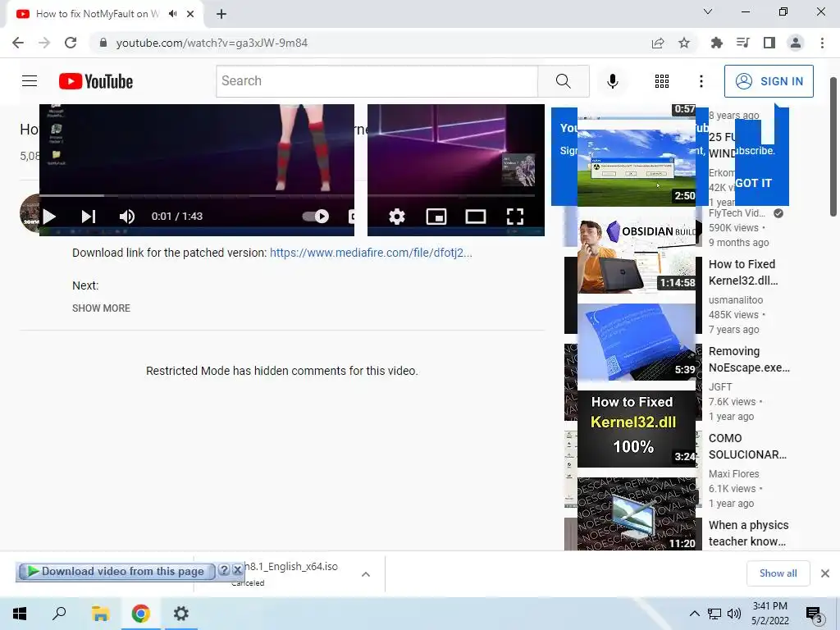Expand description with SHOW MORE
Screen dimensions: 840x630
(101, 308)
